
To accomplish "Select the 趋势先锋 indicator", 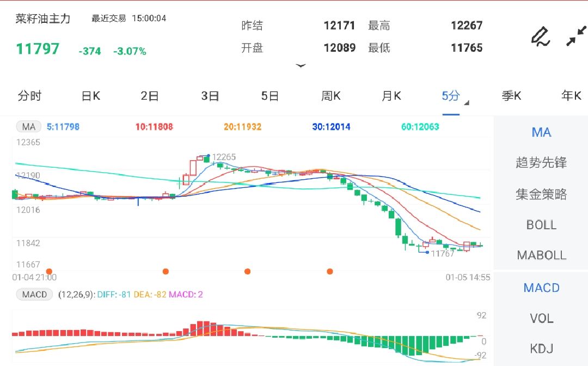I will point(541,162).
